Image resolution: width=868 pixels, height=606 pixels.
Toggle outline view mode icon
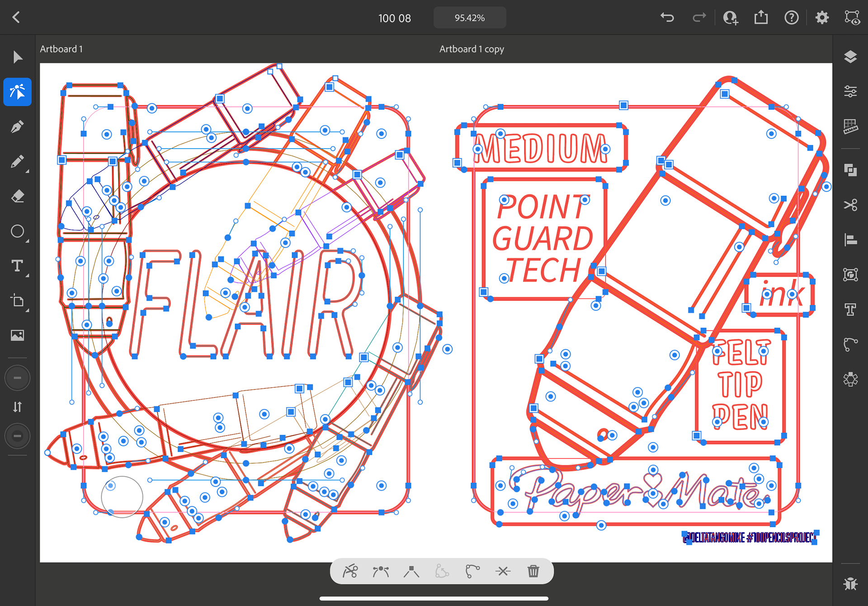click(x=852, y=18)
